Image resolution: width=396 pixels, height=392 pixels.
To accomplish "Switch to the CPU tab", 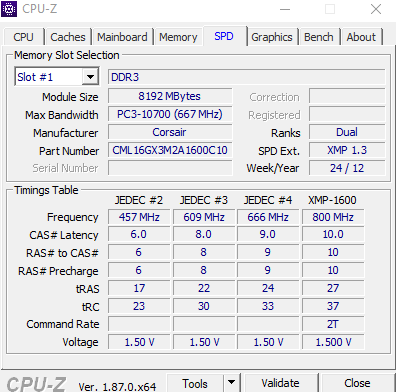I will tap(24, 37).
